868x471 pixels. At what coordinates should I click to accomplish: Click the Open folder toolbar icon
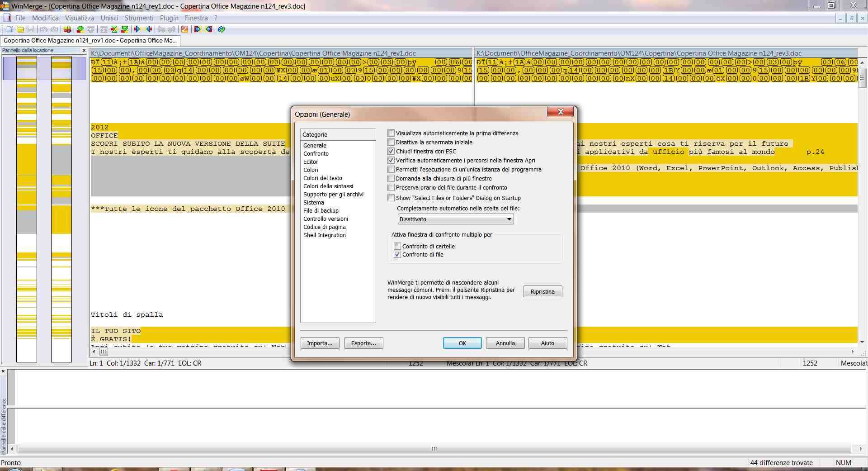(20, 29)
